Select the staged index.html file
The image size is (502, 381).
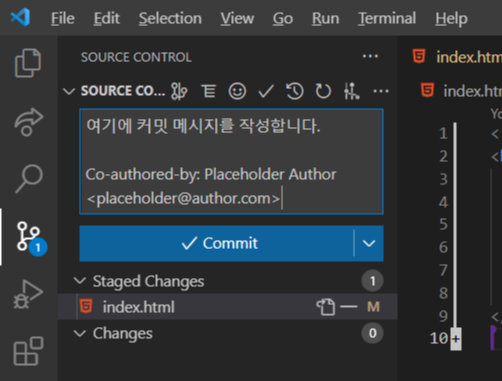click(x=228, y=307)
